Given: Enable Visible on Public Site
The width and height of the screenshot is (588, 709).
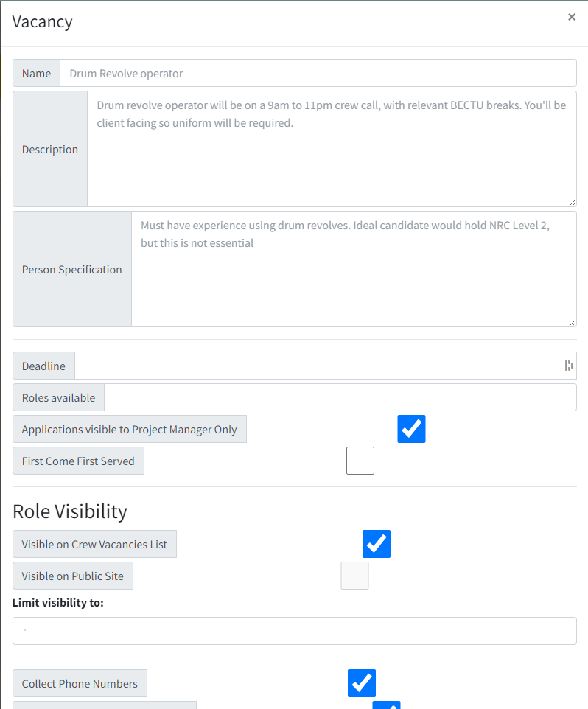Looking at the screenshot, I should (354, 576).
